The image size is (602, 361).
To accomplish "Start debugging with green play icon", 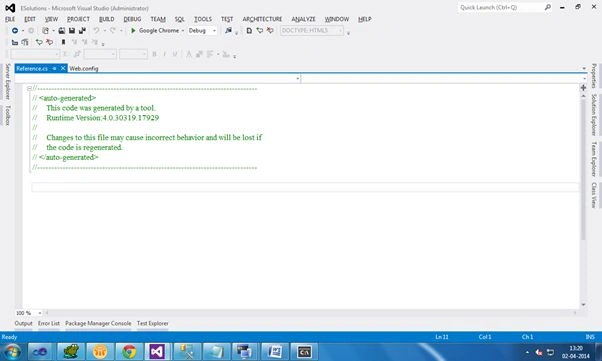I will [133, 30].
